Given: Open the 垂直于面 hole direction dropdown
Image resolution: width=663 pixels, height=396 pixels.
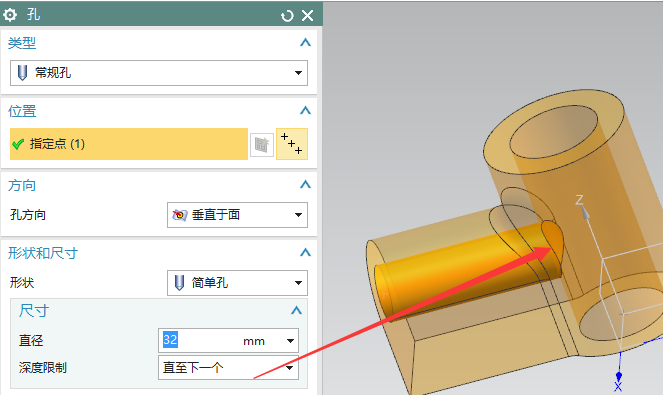Looking at the screenshot, I should [x=237, y=215].
